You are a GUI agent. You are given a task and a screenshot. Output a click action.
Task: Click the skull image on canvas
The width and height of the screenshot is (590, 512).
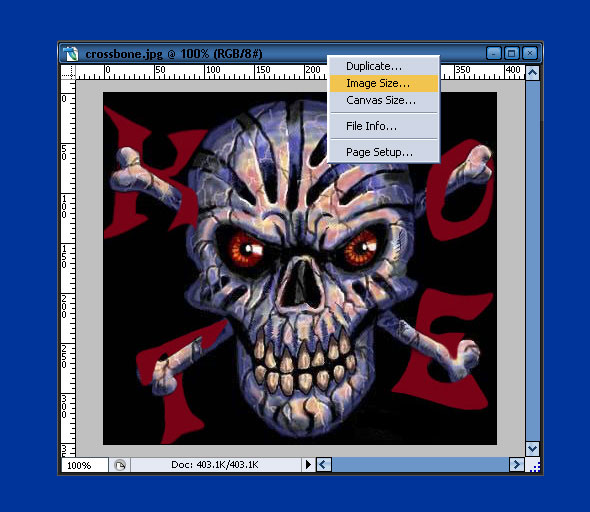pyautogui.click(x=300, y=268)
